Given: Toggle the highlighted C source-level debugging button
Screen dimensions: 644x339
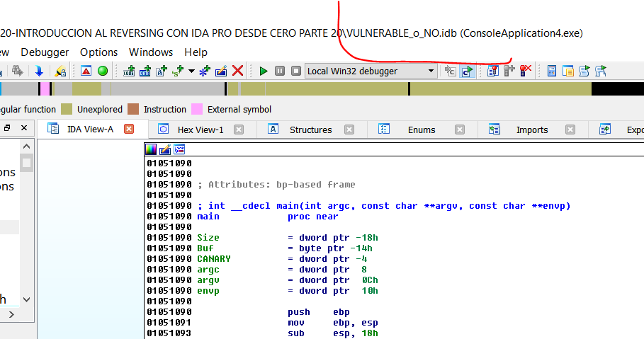Looking at the screenshot, I should pyautogui.click(x=466, y=71).
